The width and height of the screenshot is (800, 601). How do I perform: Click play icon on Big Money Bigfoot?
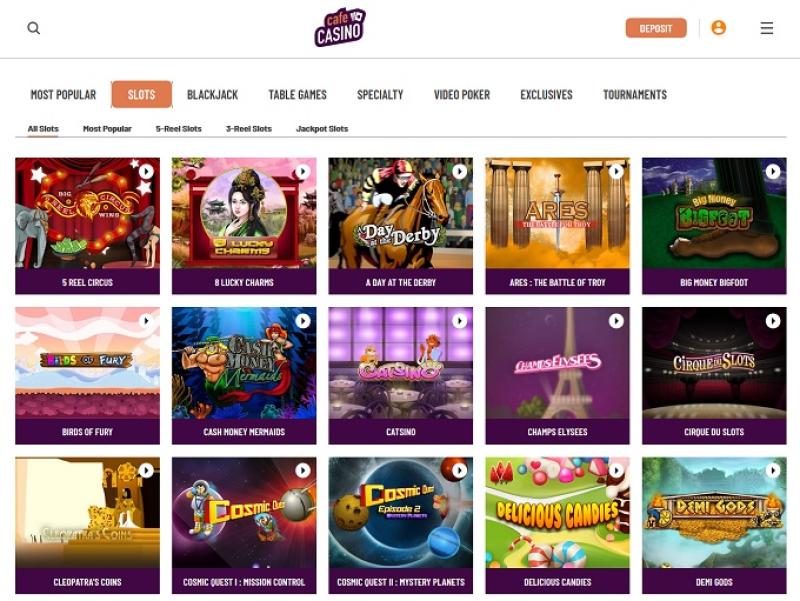773,171
